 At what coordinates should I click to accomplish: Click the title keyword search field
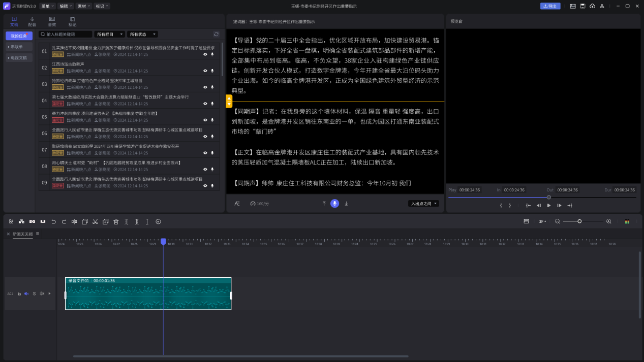pos(66,35)
